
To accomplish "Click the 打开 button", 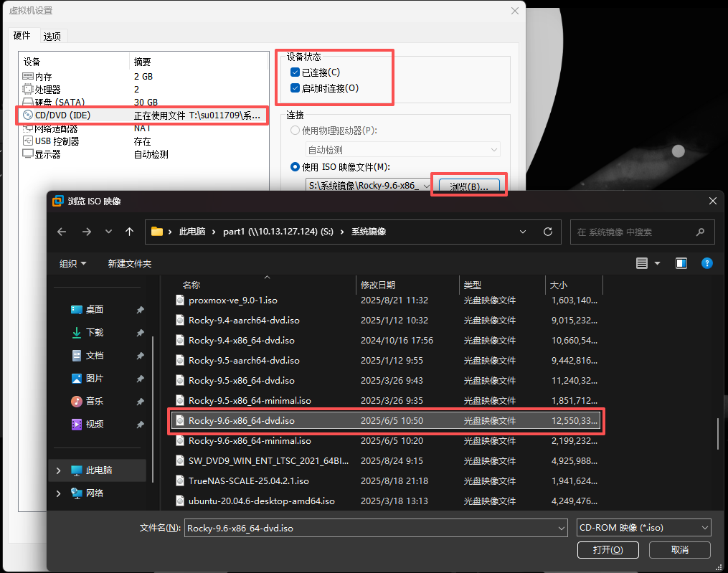I will [x=607, y=549].
